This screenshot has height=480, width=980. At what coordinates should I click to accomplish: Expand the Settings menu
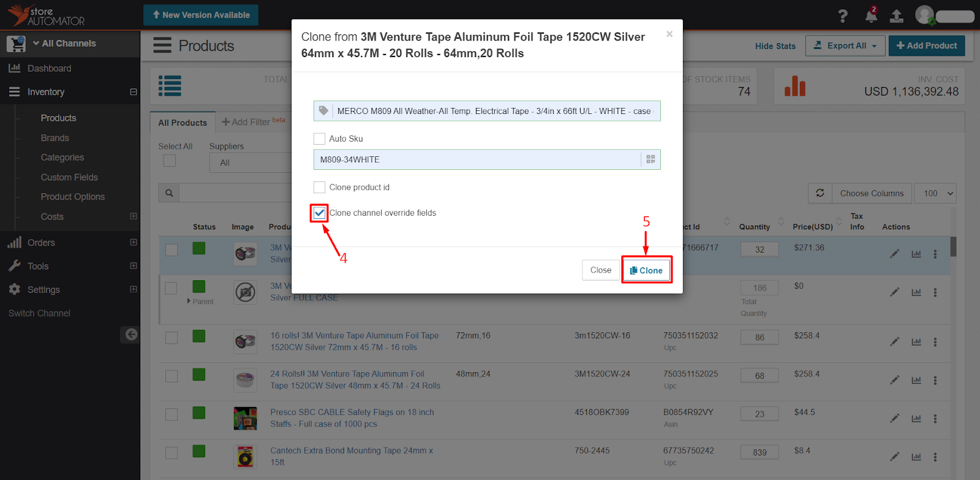coord(134,289)
